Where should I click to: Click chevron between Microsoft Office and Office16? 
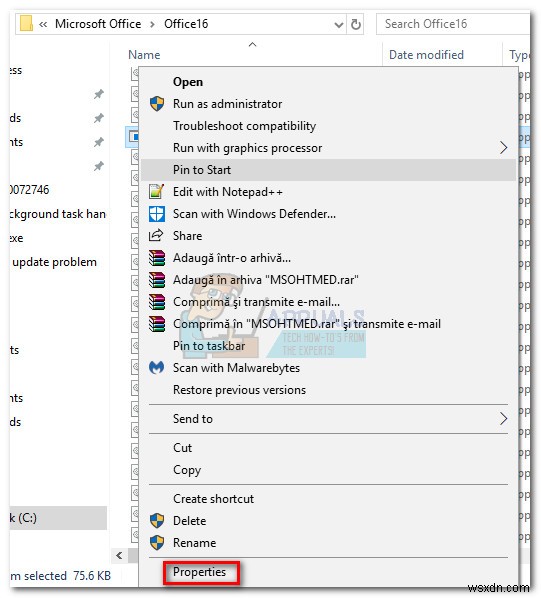click(x=153, y=24)
